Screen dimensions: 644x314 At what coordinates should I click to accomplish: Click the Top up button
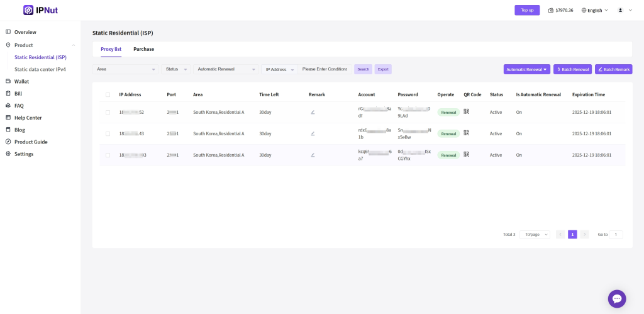[527, 10]
